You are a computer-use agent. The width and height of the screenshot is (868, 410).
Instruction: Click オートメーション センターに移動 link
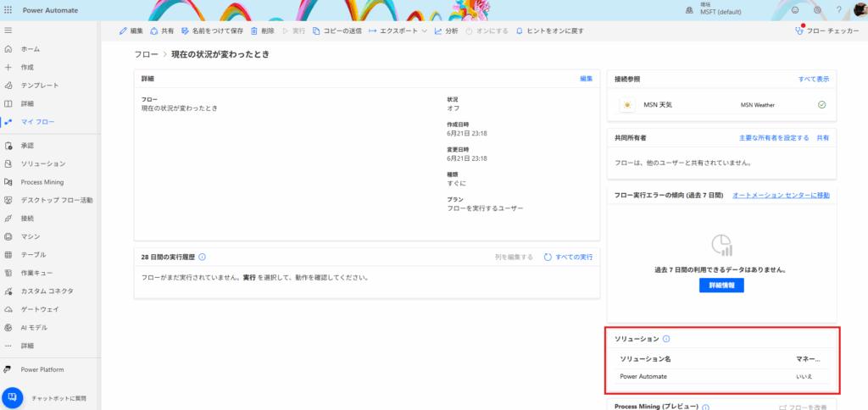tap(781, 196)
